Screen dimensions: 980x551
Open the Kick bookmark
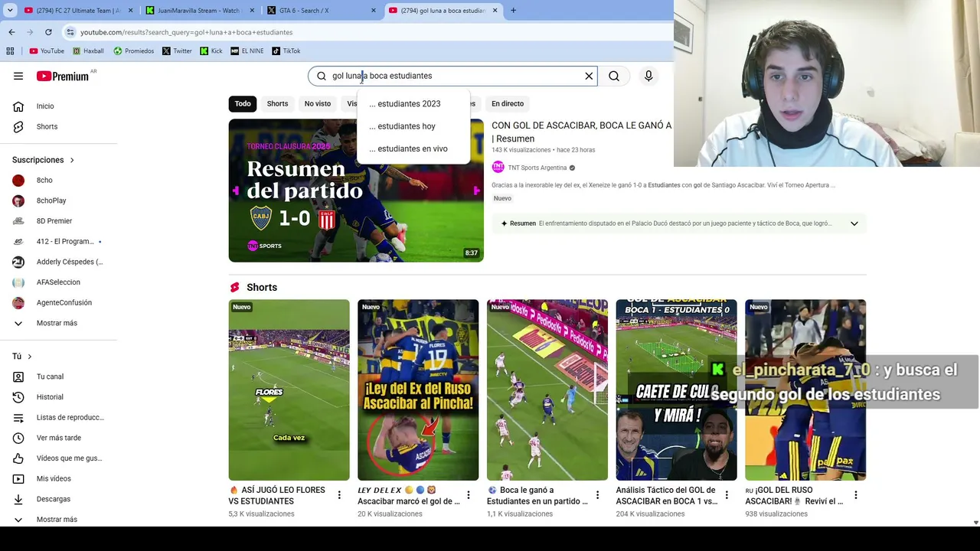tap(211, 51)
